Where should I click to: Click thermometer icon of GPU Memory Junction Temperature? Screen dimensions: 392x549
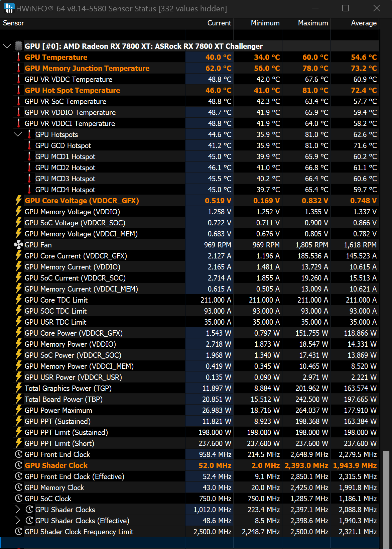(x=19, y=68)
